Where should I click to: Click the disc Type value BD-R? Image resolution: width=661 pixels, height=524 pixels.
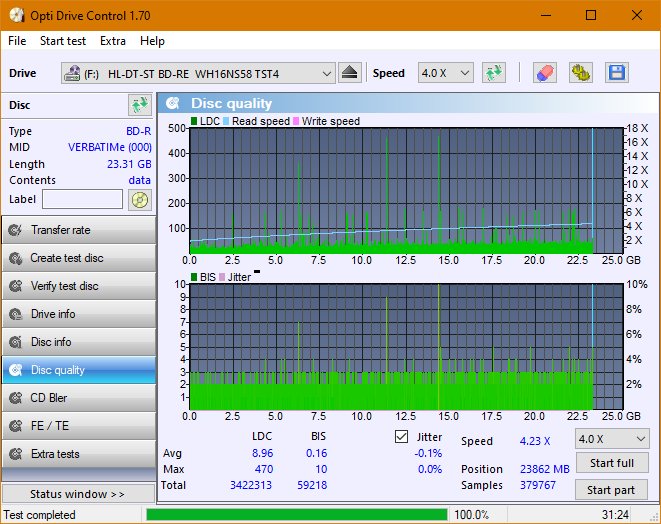(138, 131)
